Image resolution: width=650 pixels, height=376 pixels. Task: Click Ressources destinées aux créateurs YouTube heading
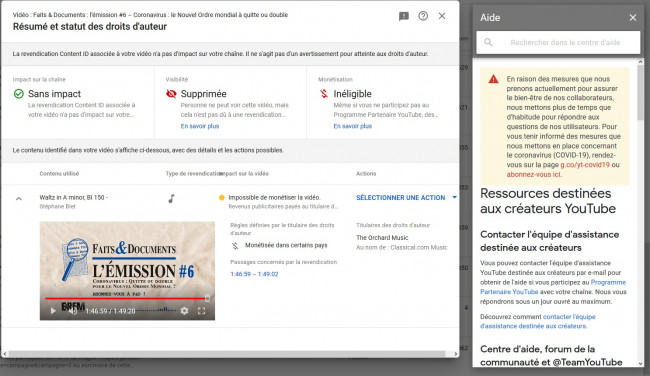pyautogui.click(x=548, y=201)
